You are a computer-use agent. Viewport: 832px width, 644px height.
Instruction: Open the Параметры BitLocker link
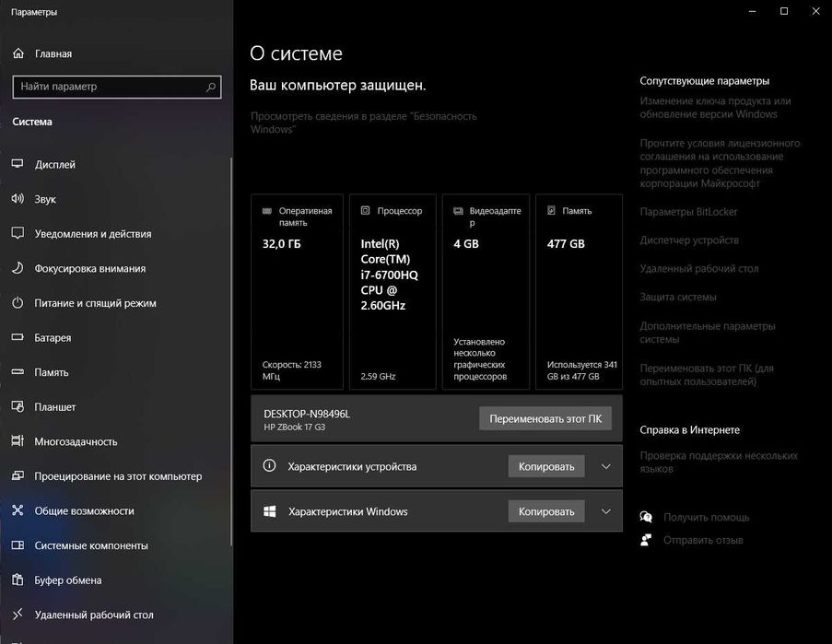(688, 212)
